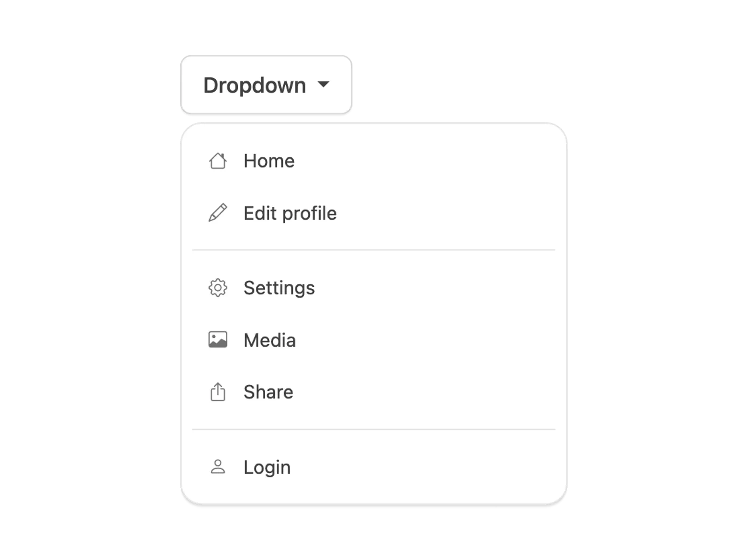Click the Dropdown button label text
The height and width of the screenshot is (560, 747).
[x=254, y=85]
